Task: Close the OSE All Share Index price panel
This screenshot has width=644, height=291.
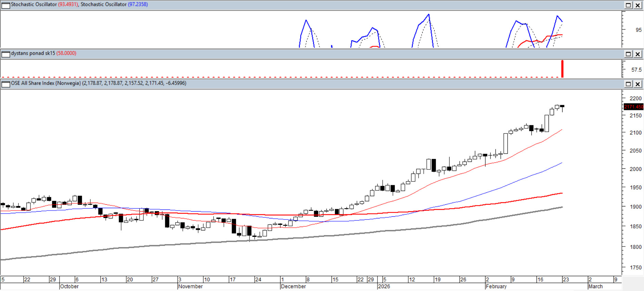Action: (x=638, y=84)
